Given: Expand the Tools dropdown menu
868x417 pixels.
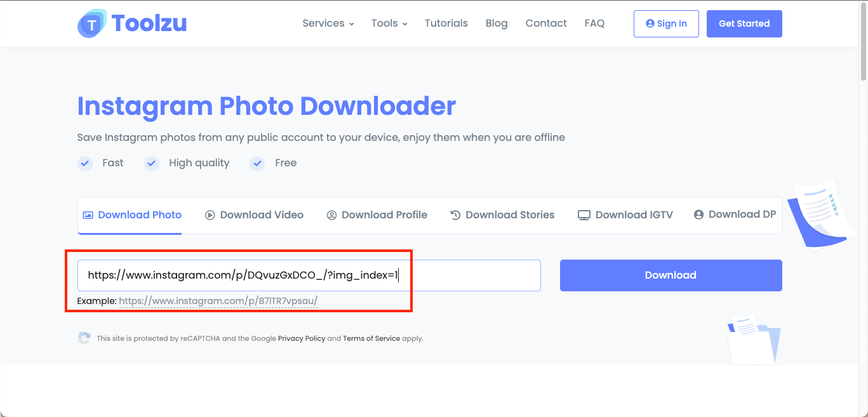Looking at the screenshot, I should [x=389, y=23].
